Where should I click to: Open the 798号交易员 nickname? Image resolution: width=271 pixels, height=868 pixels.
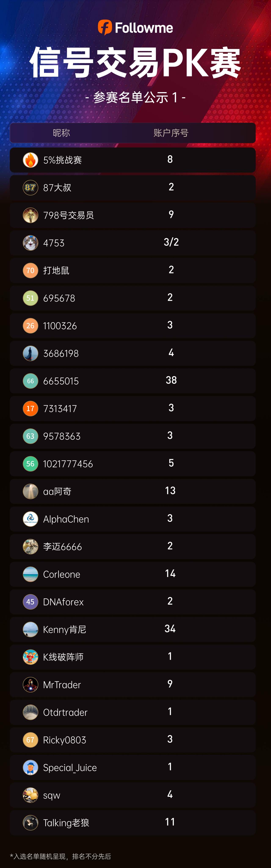(68, 215)
